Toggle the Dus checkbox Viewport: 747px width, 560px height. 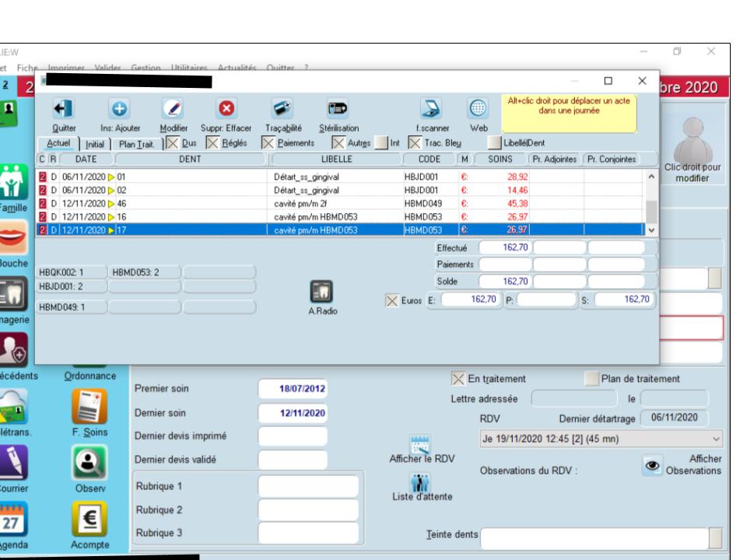point(172,143)
